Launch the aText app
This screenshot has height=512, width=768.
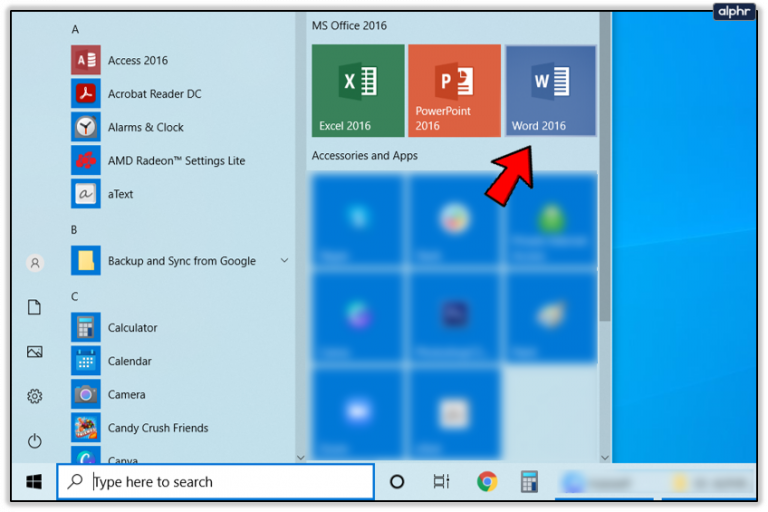181,194
